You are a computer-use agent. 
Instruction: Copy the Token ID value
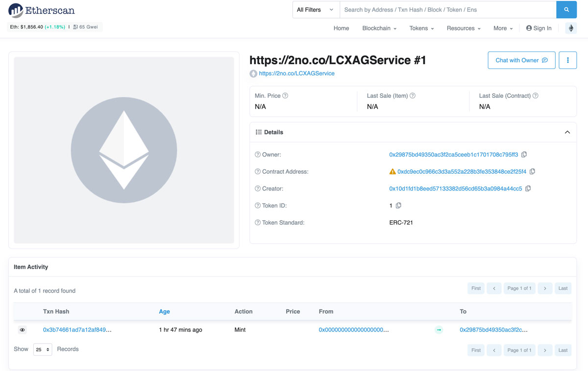[398, 206]
